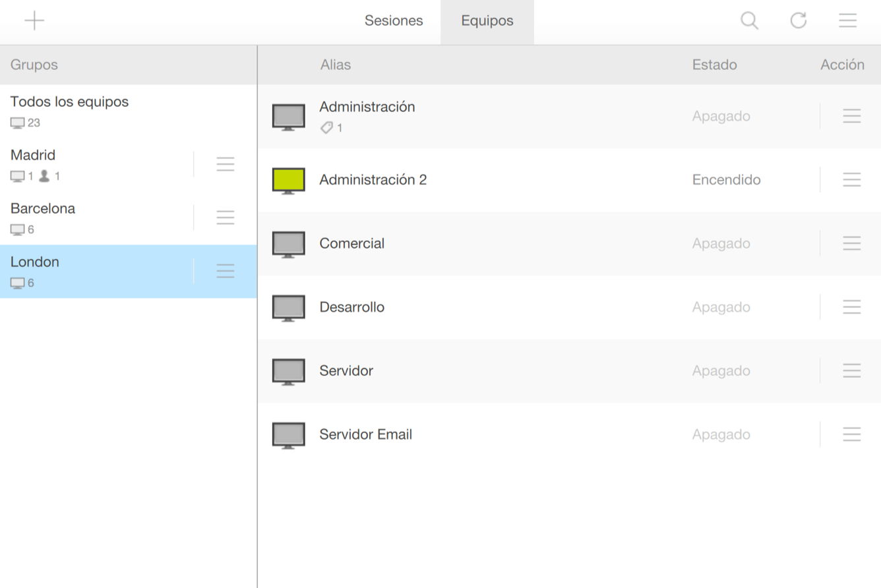Viewport: 881px width, 588px height.
Task: Click the refresh icon
Action: click(x=799, y=21)
